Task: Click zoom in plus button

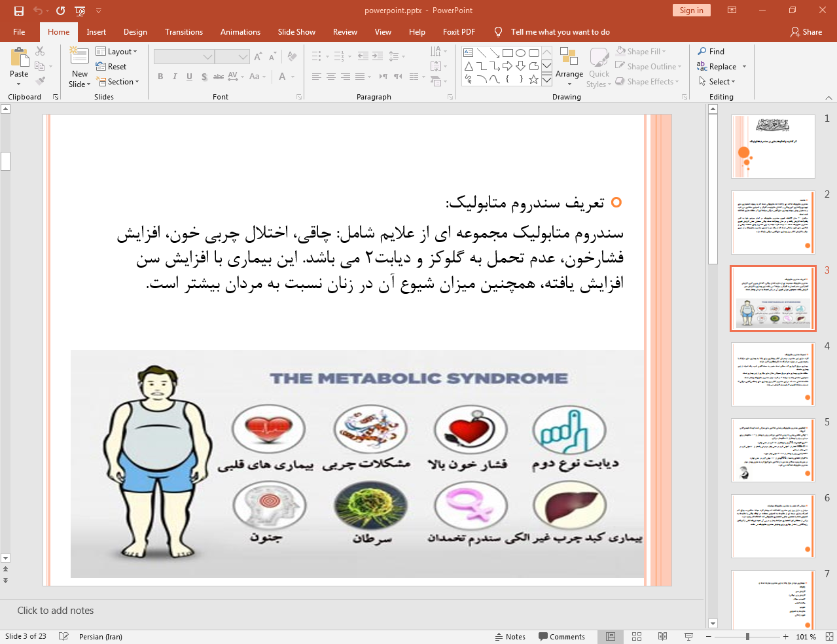Action: point(786,637)
